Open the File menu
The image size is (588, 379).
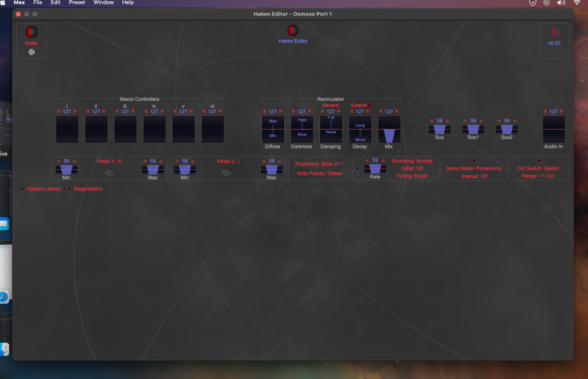coord(37,3)
